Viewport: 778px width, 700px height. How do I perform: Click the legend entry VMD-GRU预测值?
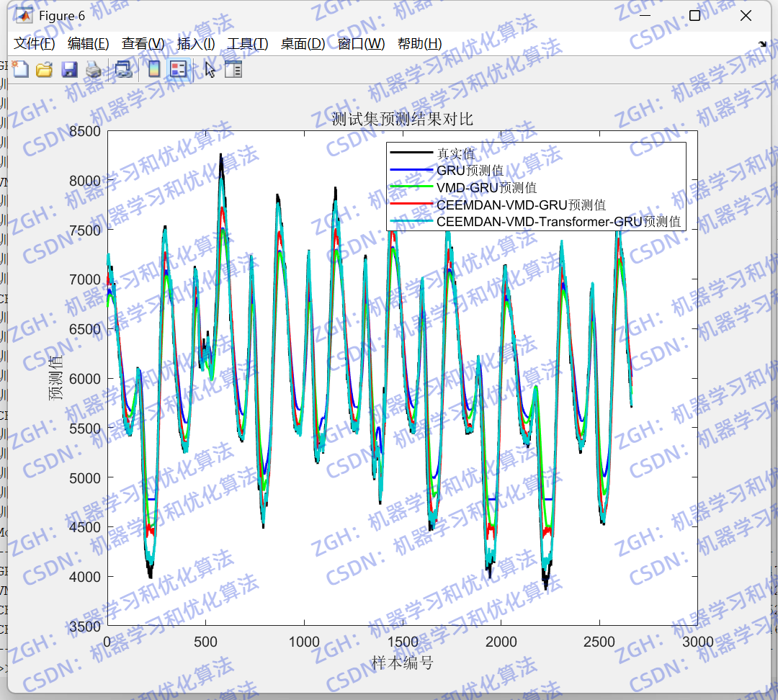(486, 187)
